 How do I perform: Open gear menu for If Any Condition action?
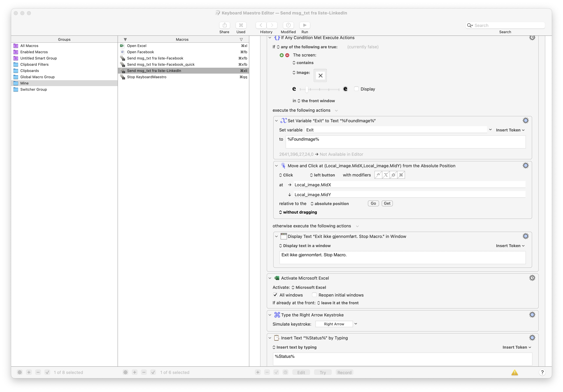tap(532, 37)
